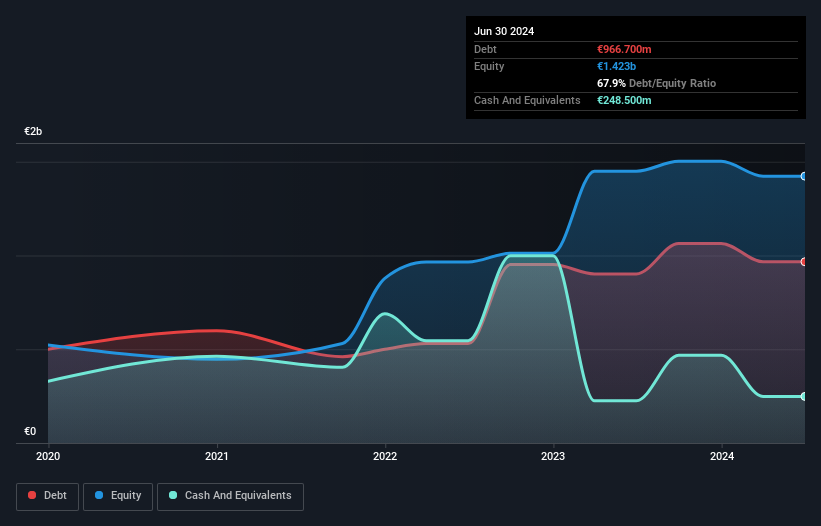Click the 2024 x-axis label

(722, 456)
